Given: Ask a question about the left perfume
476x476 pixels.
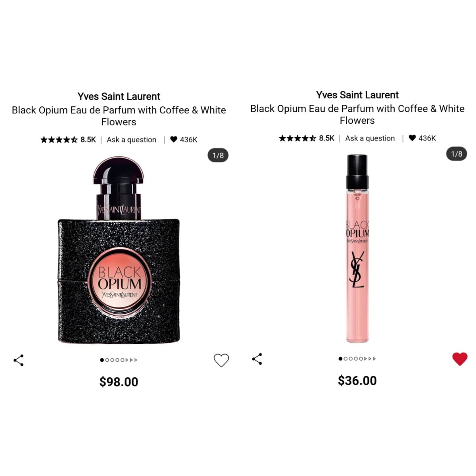Looking at the screenshot, I should tap(131, 140).
